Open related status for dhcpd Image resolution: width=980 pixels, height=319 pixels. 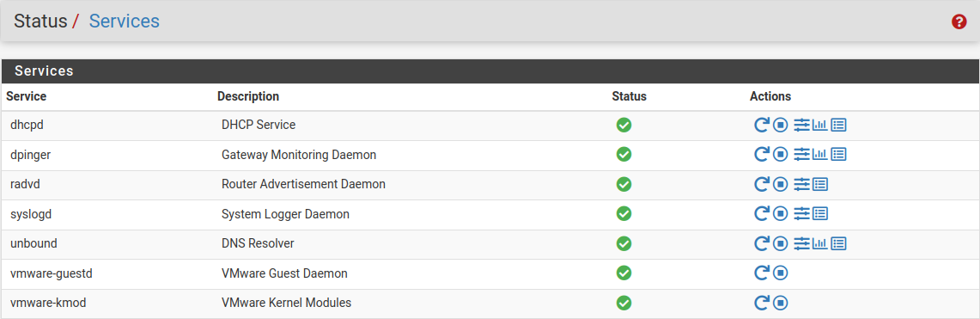[x=820, y=125]
